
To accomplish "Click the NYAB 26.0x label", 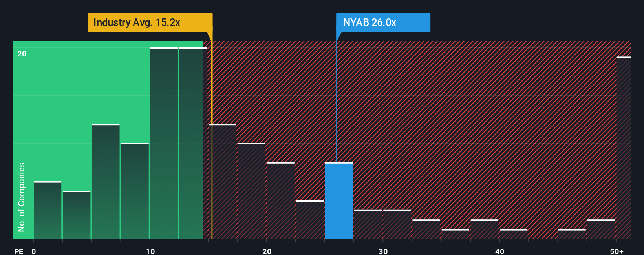I will tap(383, 22).
